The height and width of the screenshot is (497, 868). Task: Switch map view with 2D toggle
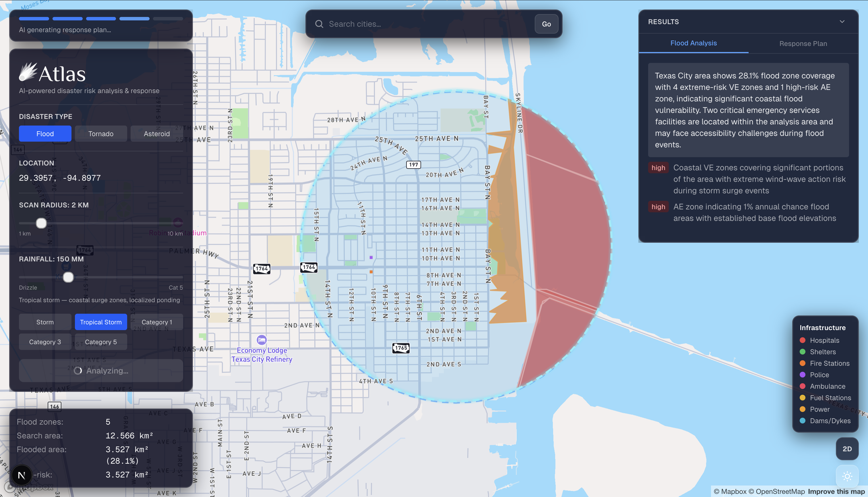847,449
